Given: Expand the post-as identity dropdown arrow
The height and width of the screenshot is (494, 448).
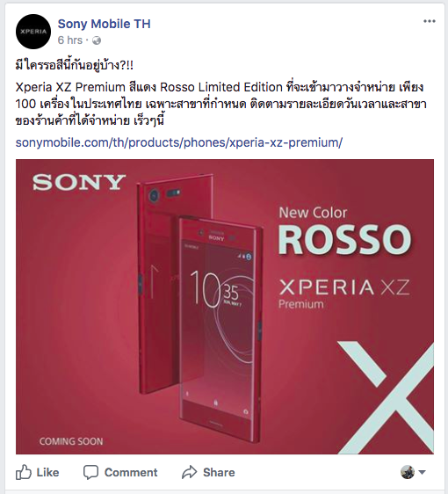Looking at the screenshot, I should (x=422, y=472).
